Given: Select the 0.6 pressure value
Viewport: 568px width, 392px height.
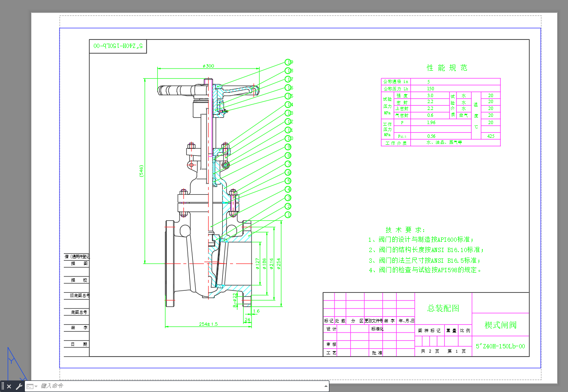Looking at the screenshot, I should 430,115.
